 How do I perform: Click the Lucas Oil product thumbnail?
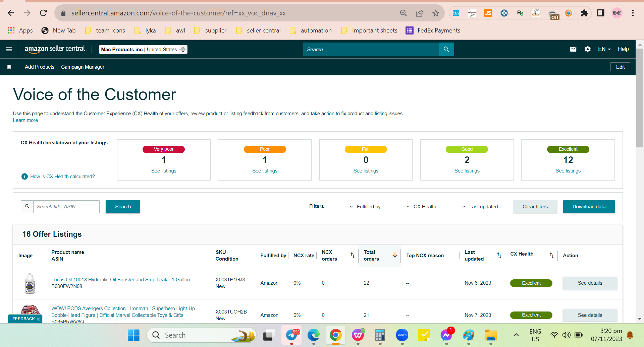(30, 283)
